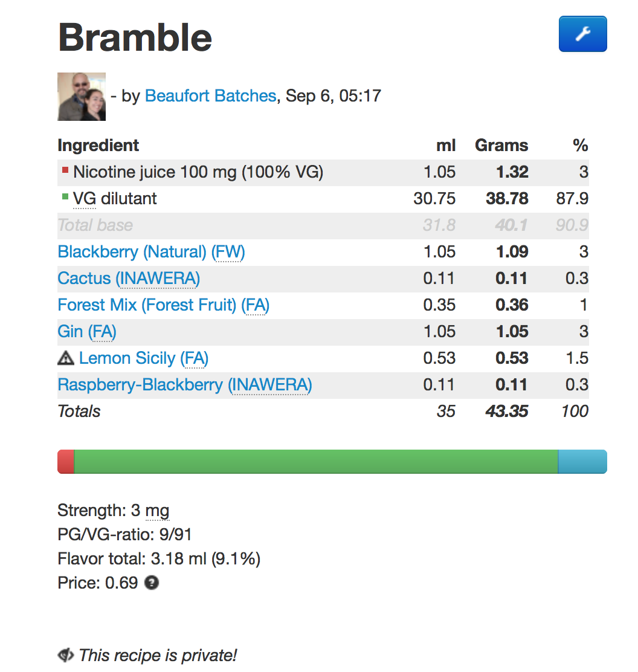Click the author avatar photo
This screenshot has height=672, width=638.
tap(82, 97)
